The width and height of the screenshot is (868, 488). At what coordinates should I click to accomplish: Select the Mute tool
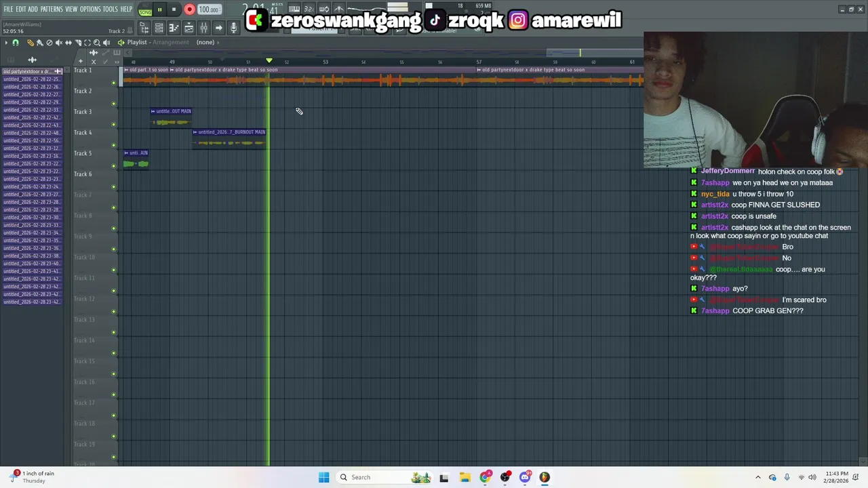point(59,42)
